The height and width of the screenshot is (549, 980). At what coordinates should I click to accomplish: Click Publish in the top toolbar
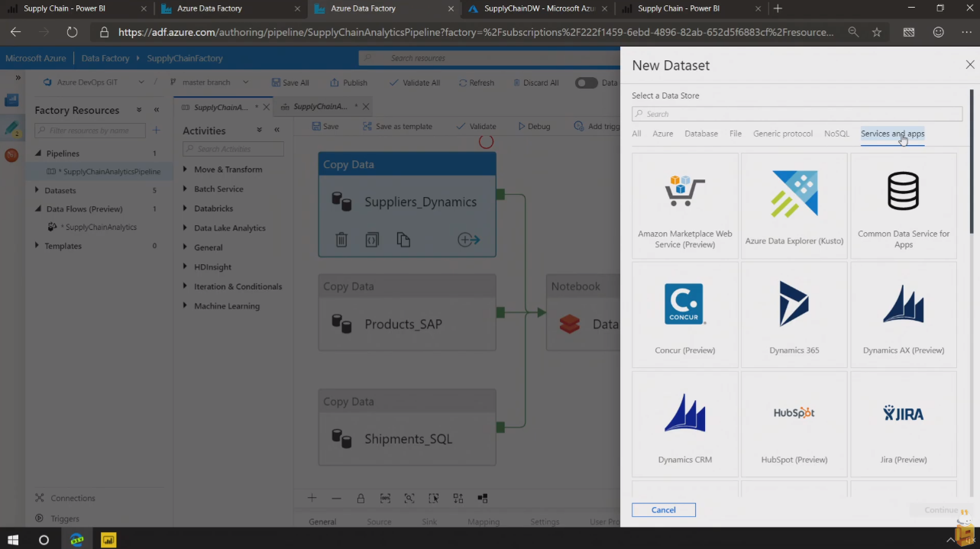coord(348,82)
